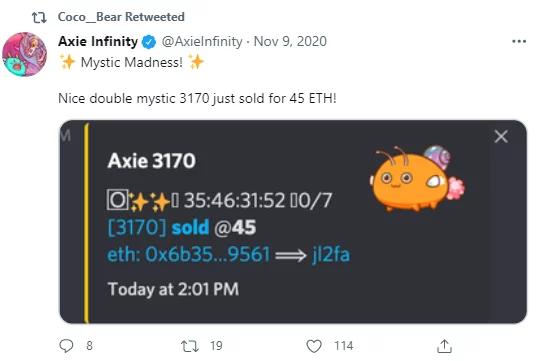Click the Coco__Bear Retweeted label
Viewport: 537px width, 361px height.
(121, 16)
